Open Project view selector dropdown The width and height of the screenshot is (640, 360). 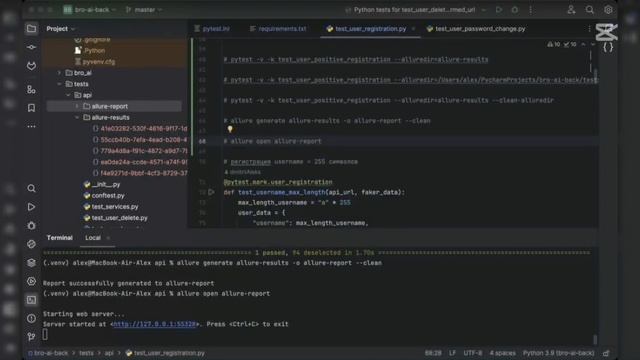tap(61, 29)
